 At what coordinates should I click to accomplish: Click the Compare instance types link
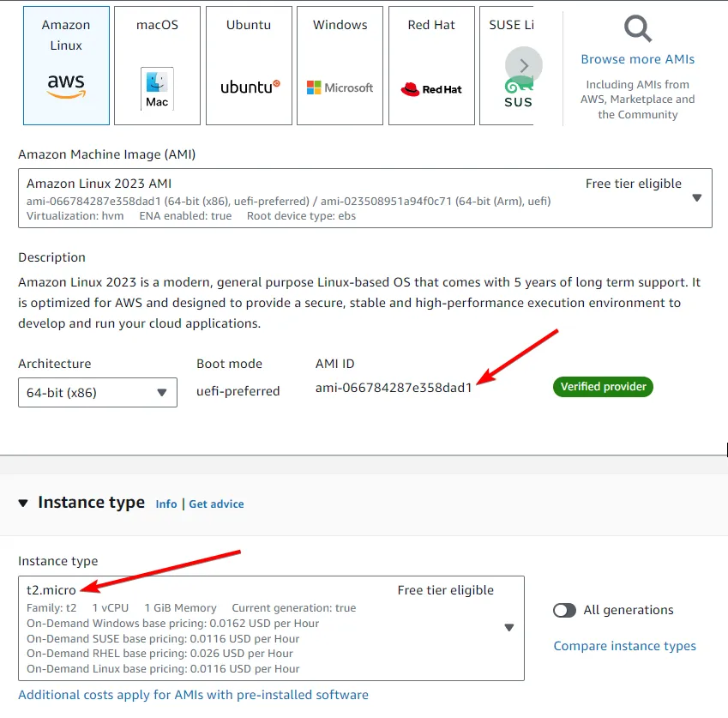(x=624, y=646)
